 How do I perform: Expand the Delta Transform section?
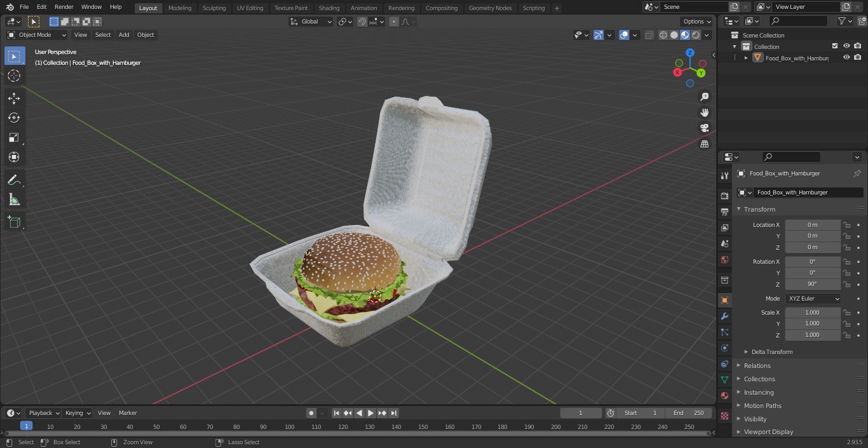pos(771,352)
